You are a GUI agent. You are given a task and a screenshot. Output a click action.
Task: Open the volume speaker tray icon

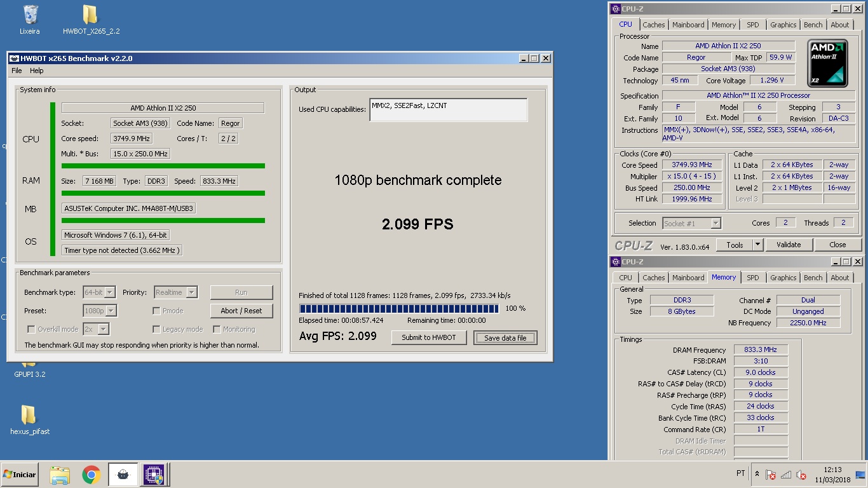(x=801, y=475)
